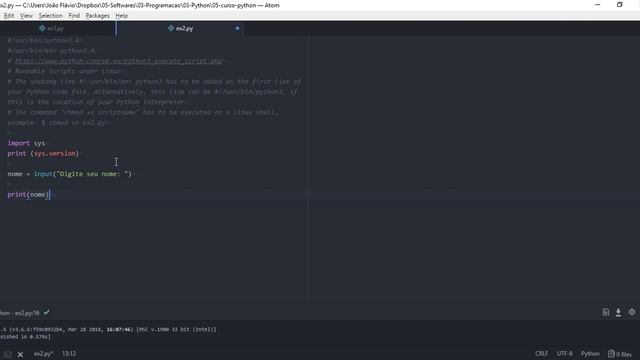
Task: Click the copy output icon in script panel
Action: pyautogui.click(x=606, y=312)
